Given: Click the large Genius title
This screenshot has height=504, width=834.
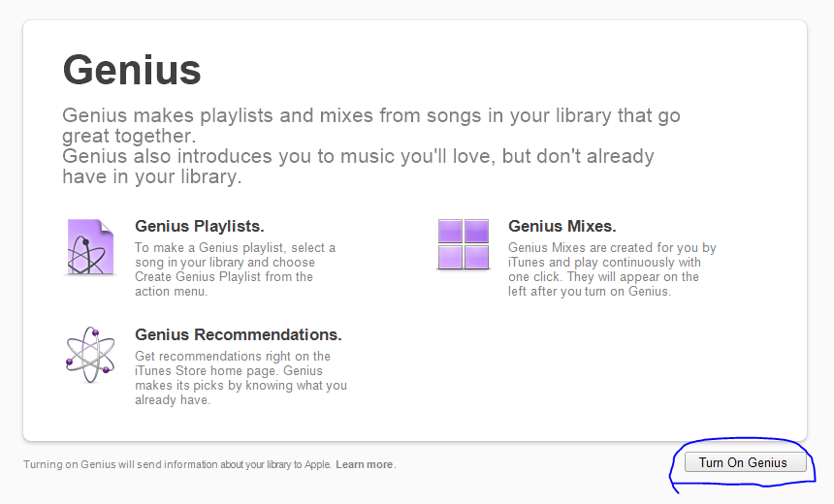Looking at the screenshot, I should coord(132,70).
